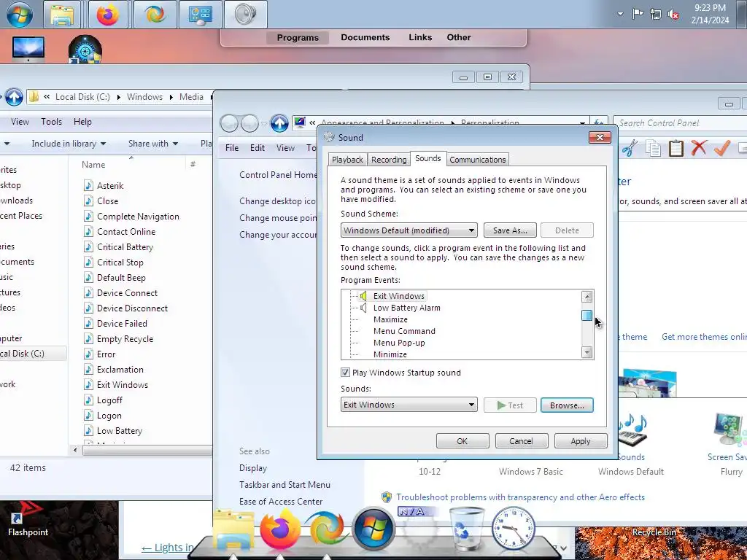Screen dimensions: 747x560
Task: Click the Program Events scroll up arrow
Action: tap(587, 297)
